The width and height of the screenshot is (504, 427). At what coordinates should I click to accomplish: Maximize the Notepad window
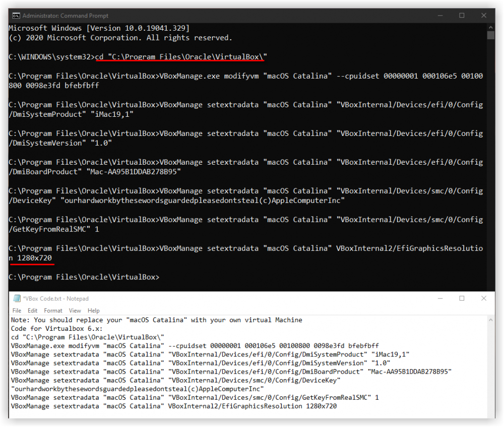tap(462, 298)
